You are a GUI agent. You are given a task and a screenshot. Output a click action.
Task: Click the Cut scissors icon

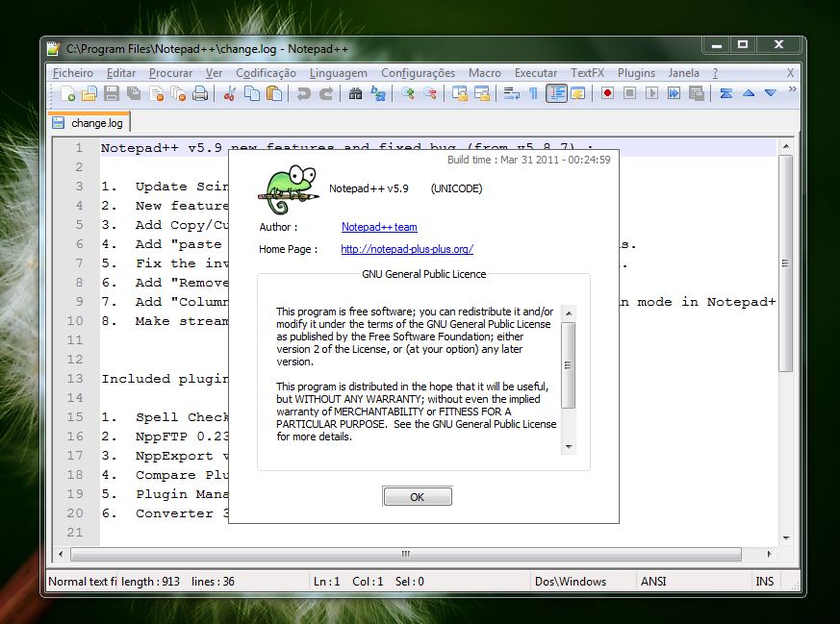[x=229, y=94]
